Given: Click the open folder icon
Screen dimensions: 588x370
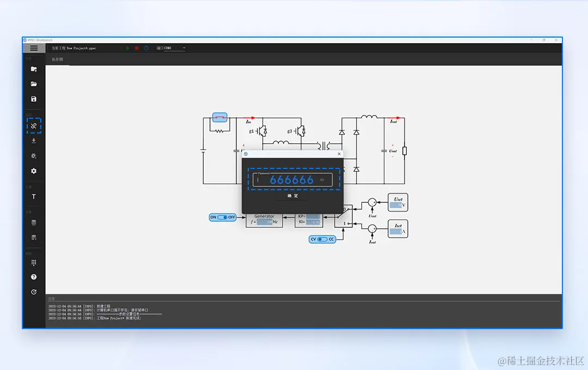Looking at the screenshot, I should pyautogui.click(x=34, y=84).
